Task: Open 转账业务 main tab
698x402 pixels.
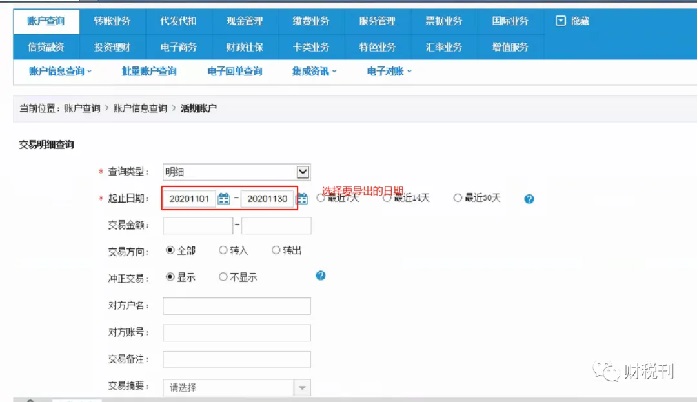Action: click(x=112, y=21)
